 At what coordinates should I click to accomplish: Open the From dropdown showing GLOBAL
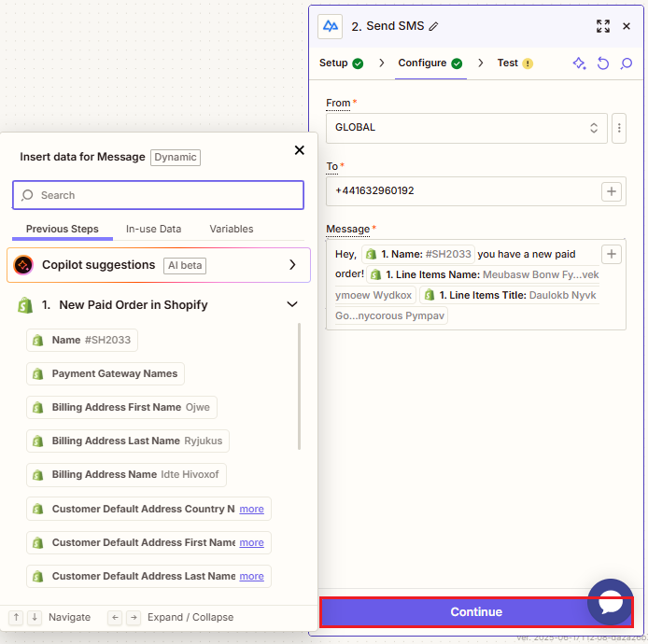[x=467, y=128]
